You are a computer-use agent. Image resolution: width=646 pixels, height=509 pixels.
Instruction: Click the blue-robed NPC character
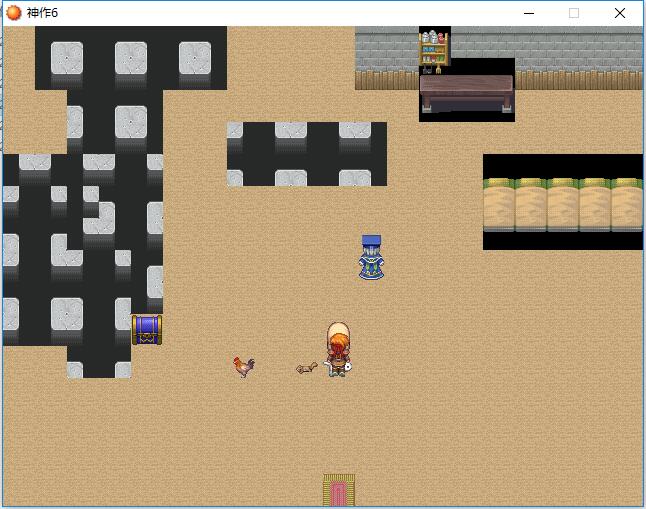(371, 258)
